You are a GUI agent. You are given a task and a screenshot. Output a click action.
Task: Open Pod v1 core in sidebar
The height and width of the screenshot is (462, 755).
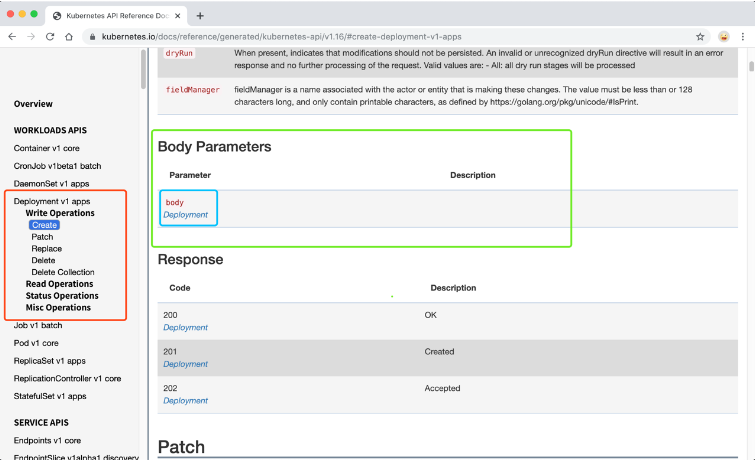[x=36, y=343]
